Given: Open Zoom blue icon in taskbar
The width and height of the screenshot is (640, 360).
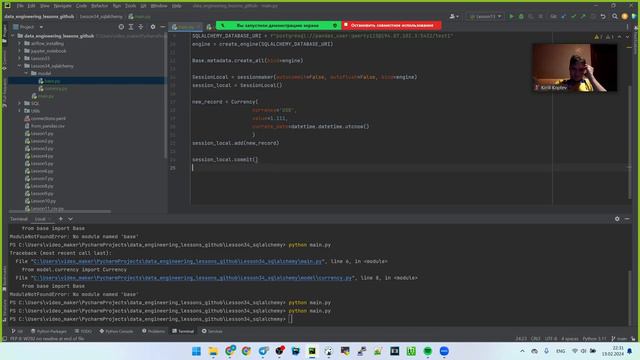Looking at the screenshot, I should click(x=444, y=351).
